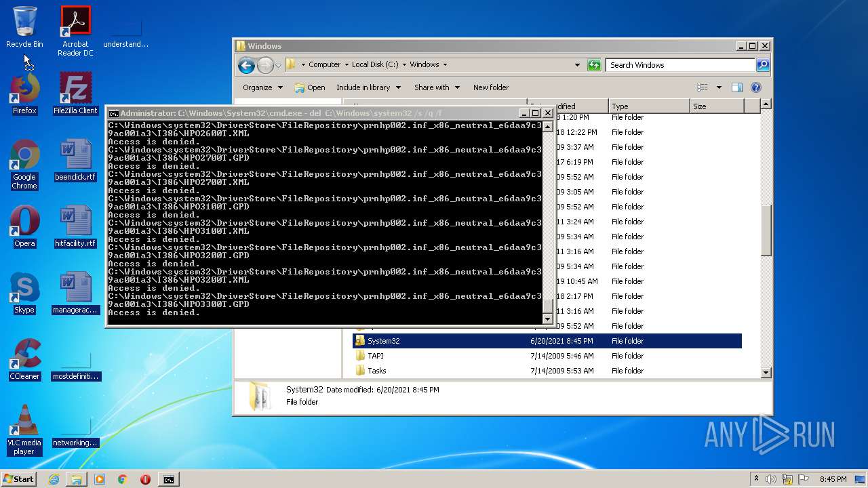Click the Action Center flag tray icon
Viewport: 868px width, 488px height.
804,479
